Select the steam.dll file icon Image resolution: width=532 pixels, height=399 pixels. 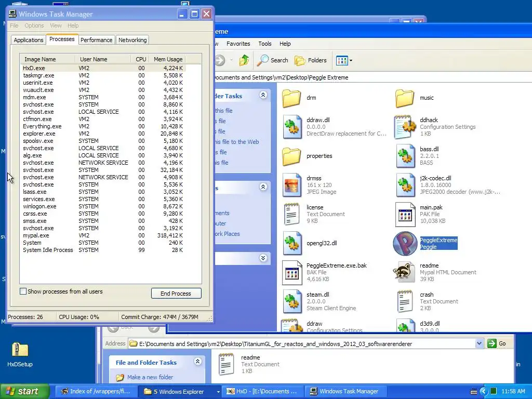click(292, 301)
